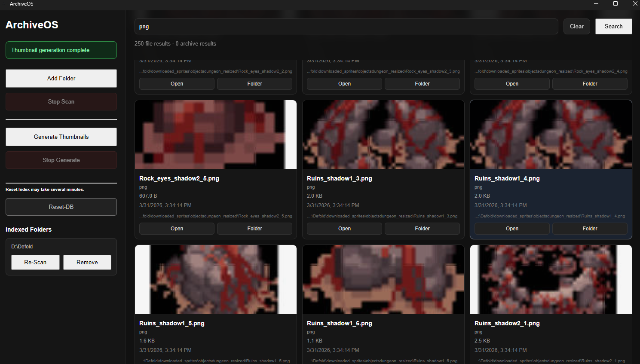
Task: Click the Stop Generate button
Action: point(61,160)
